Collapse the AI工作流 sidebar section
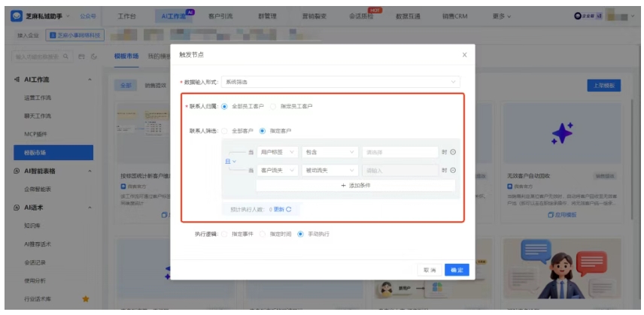644x315 pixels. (90, 80)
